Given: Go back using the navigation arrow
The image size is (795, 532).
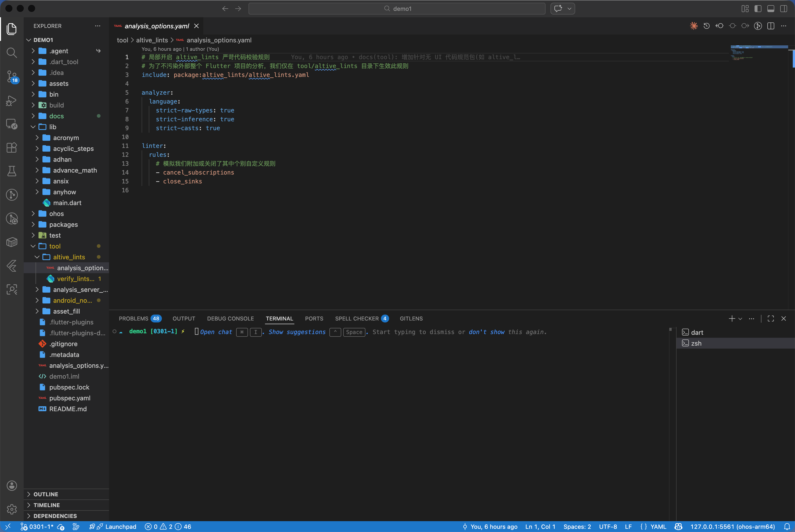Looking at the screenshot, I should (x=225, y=8).
